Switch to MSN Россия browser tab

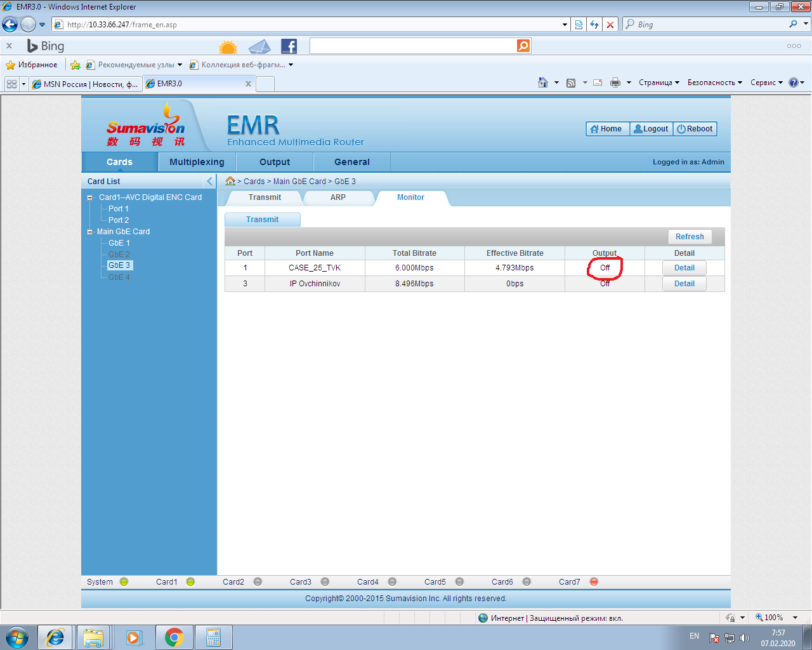(x=85, y=84)
